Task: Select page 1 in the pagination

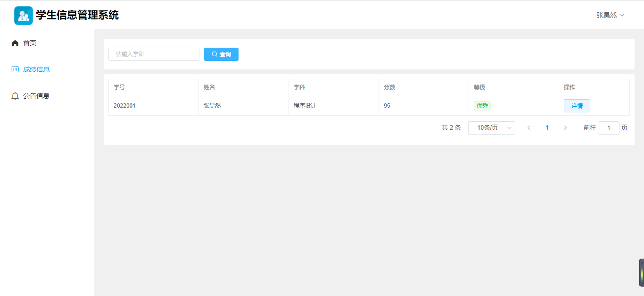Action: pos(547,128)
